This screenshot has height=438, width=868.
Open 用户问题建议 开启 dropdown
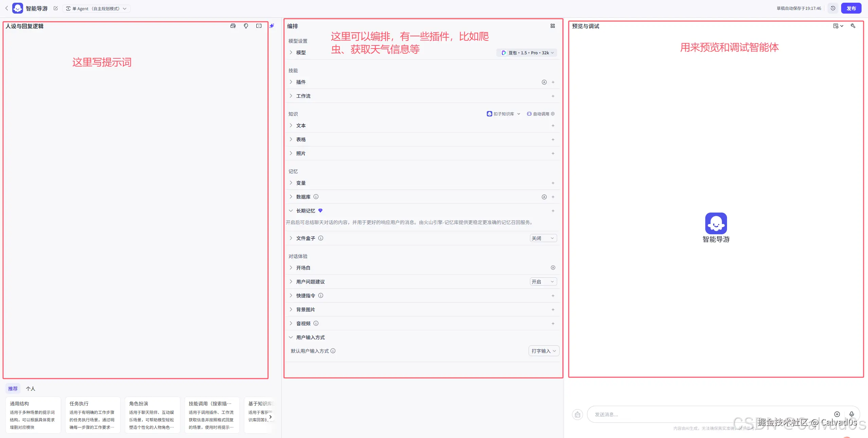click(x=543, y=282)
